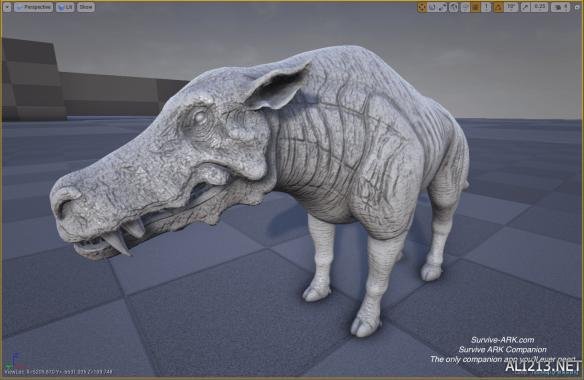Viewport: 584px width, 380px height.
Task: Select the scale mode icon
Action: coord(442,7)
